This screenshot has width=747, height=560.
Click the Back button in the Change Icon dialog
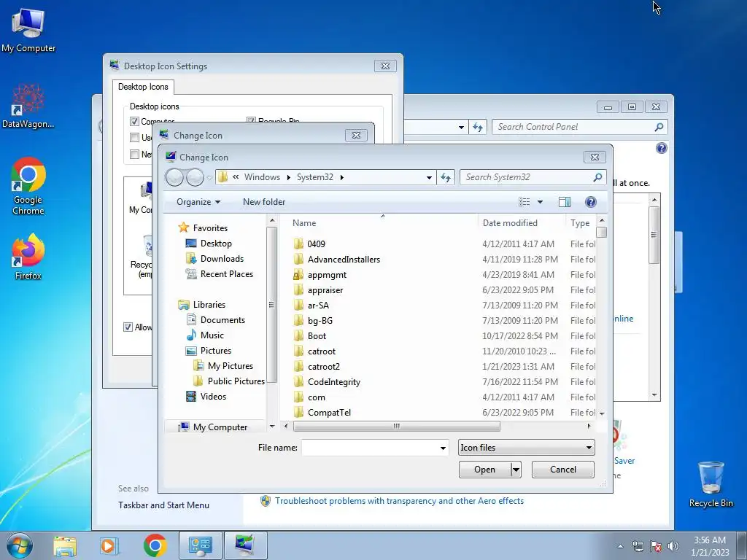(174, 178)
